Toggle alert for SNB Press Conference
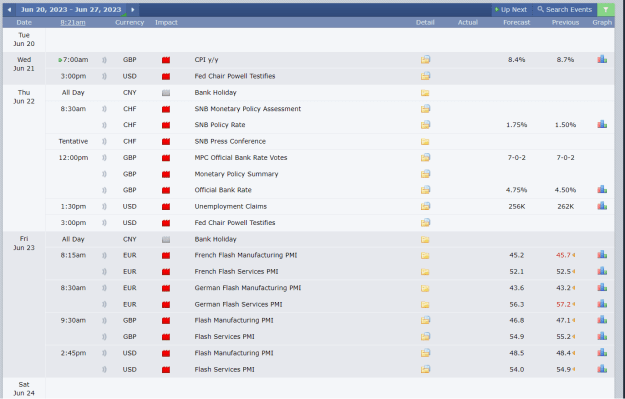 [x=104, y=141]
